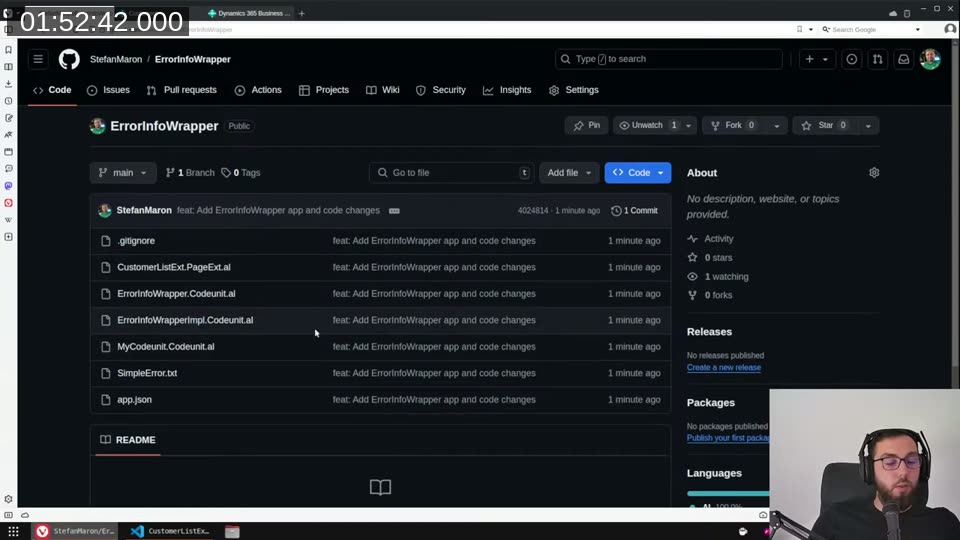Expand commit message ellipsis button
The image size is (960, 540).
point(394,211)
